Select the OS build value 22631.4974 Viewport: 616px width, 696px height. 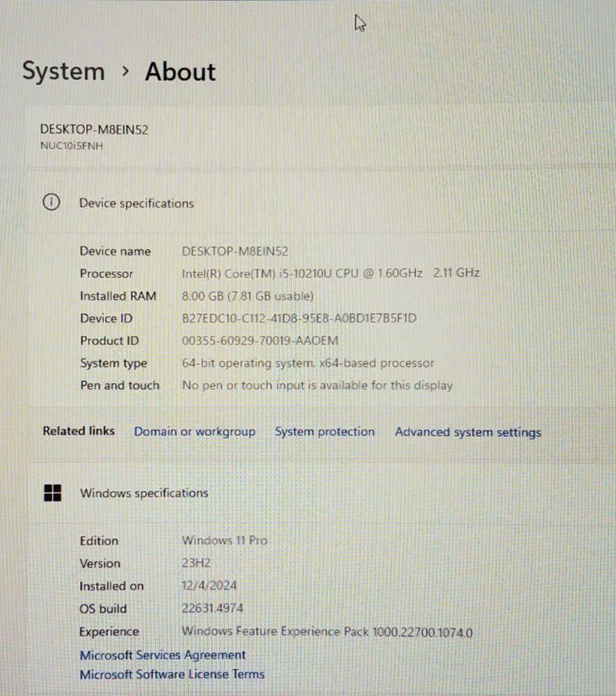click(x=212, y=608)
